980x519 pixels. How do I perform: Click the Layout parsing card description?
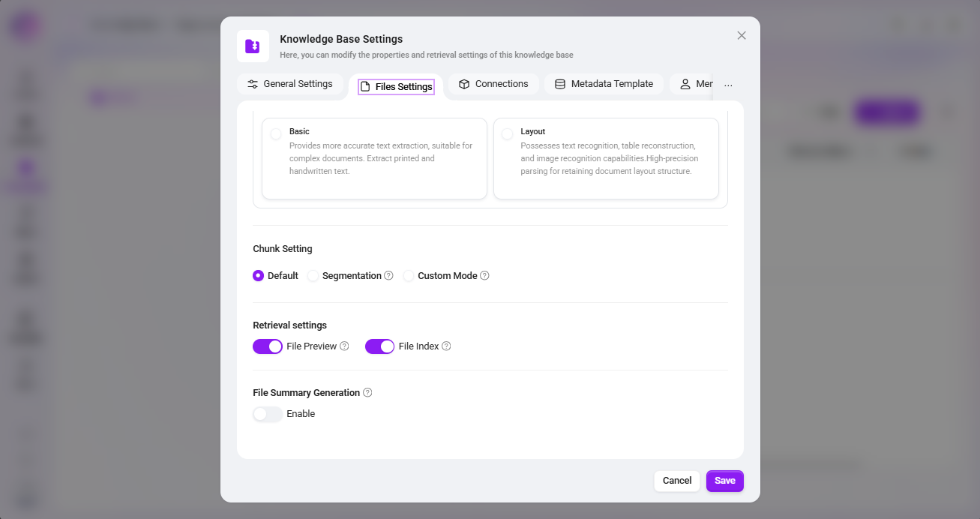[x=610, y=158]
